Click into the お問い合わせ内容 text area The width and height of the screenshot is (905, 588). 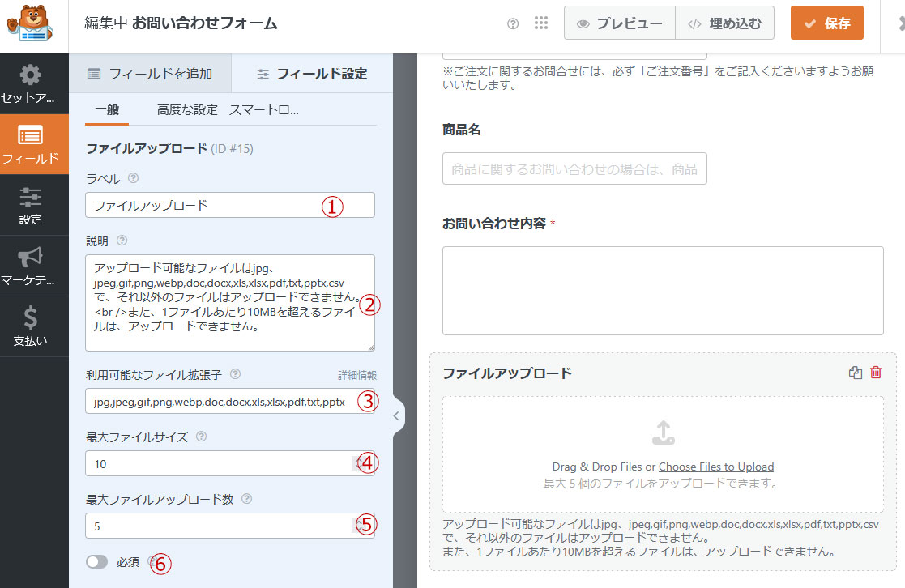662,291
